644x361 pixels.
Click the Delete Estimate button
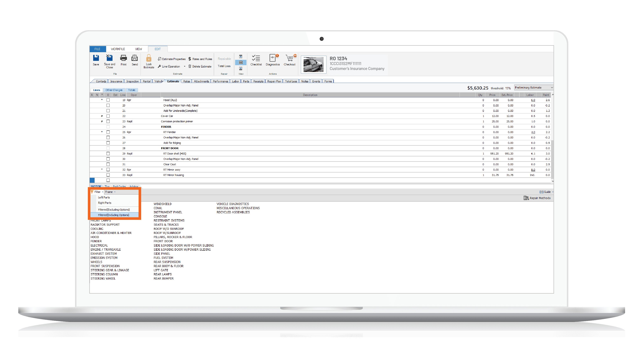[199, 67]
